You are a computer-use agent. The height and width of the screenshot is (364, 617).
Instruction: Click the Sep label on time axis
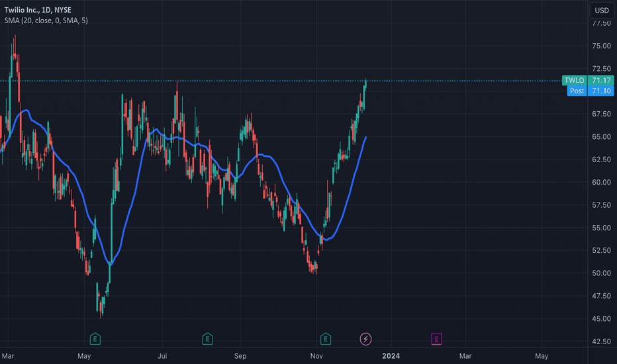click(240, 356)
